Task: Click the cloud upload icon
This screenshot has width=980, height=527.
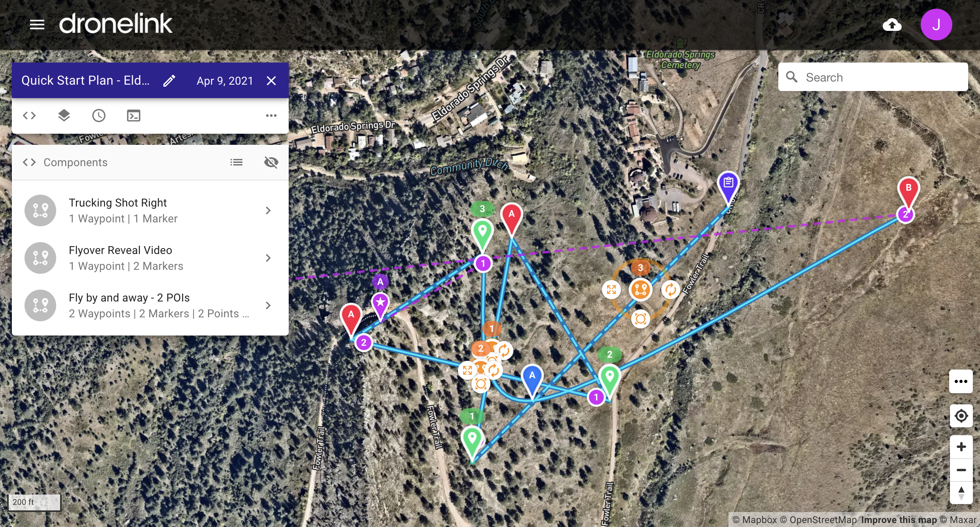Action: pyautogui.click(x=892, y=25)
